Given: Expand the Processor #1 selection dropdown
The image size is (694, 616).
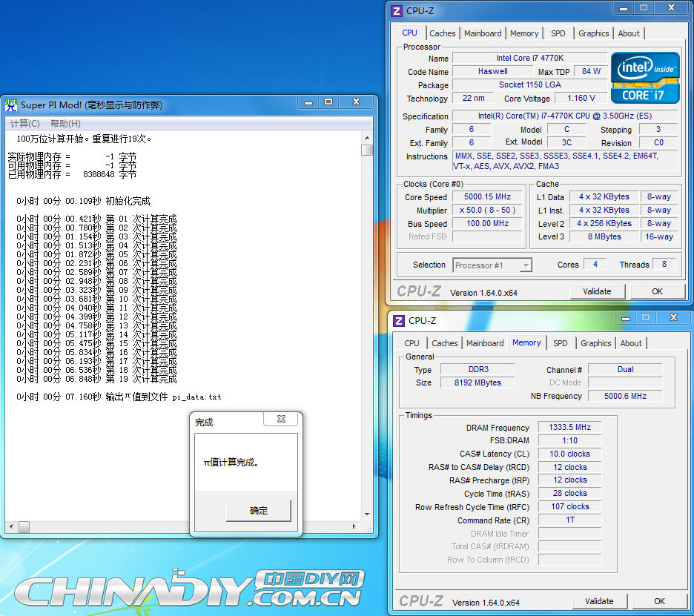Looking at the screenshot, I should tap(526, 265).
